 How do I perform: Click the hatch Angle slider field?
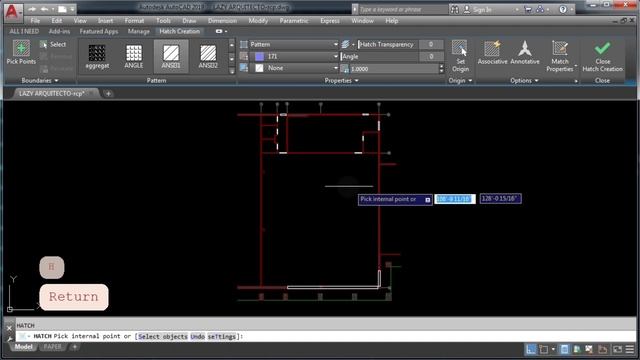click(x=379, y=57)
